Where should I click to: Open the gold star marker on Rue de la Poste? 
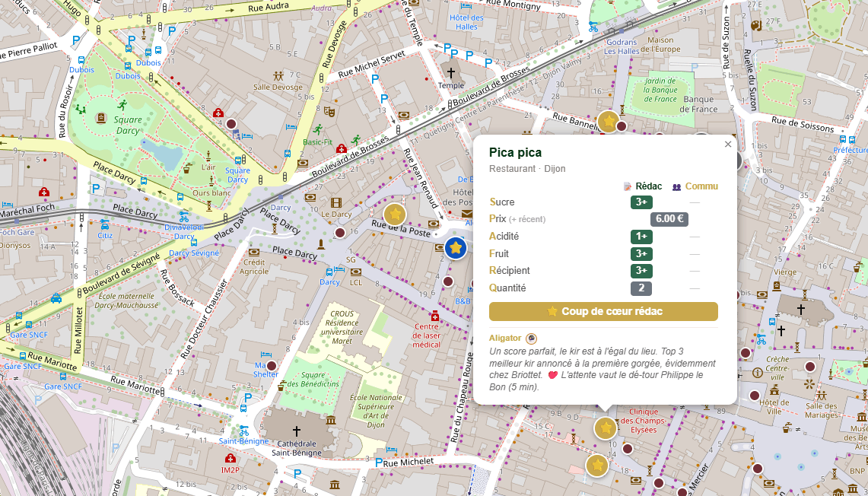(x=395, y=215)
